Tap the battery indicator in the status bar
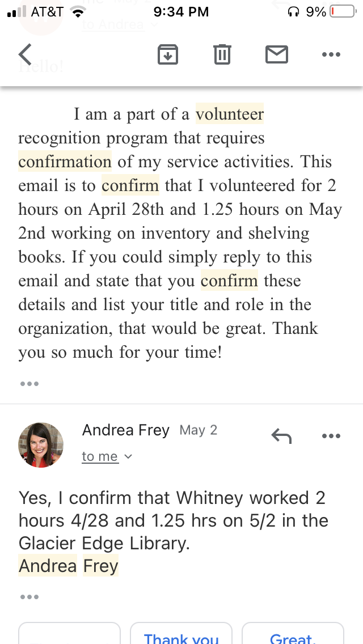Viewport: 363px width, 644px height. (342, 11)
